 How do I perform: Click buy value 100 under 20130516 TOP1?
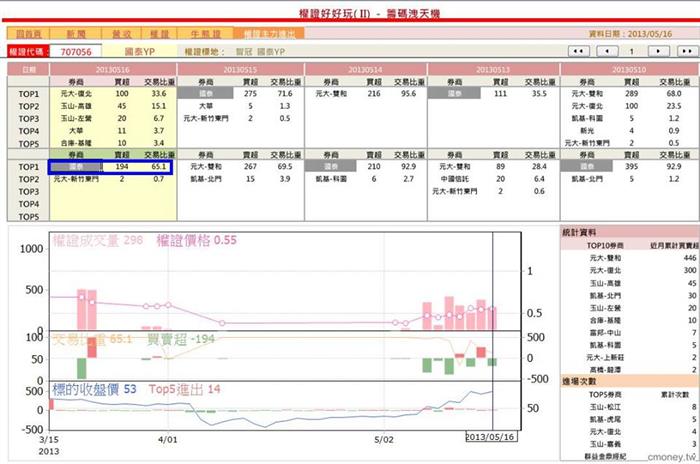121,94
